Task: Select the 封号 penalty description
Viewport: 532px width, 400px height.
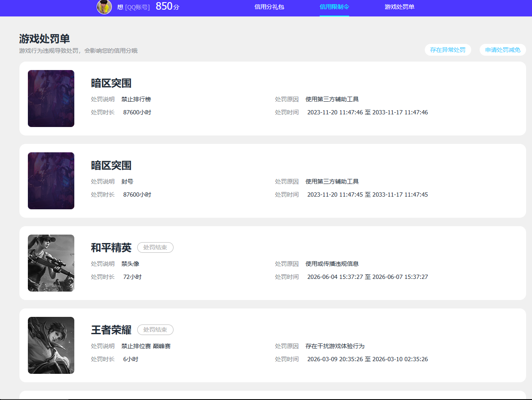Action: [127, 182]
